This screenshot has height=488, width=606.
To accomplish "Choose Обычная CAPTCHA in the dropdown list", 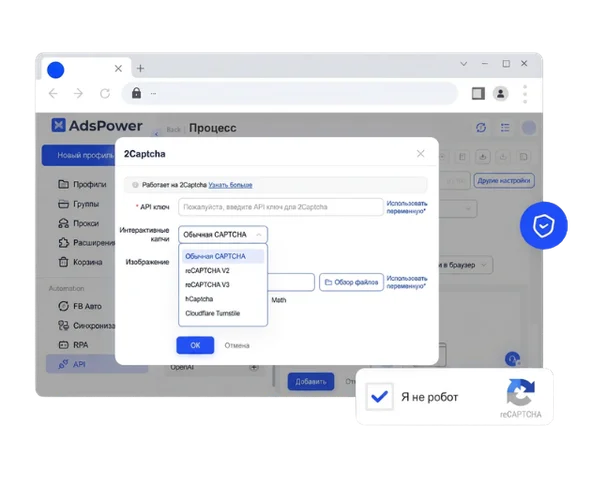I will [x=223, y=256].
